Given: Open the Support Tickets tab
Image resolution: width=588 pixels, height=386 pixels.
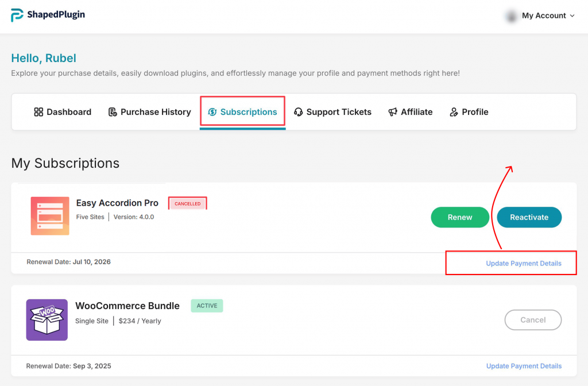Looking at the screenshot, I should pos(338,112).
